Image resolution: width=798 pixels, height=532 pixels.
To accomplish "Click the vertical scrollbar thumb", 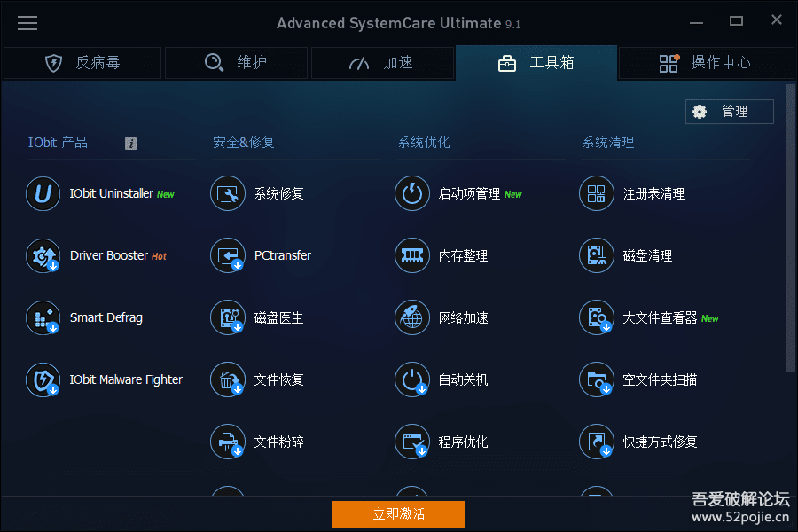I will pyautogui.click(x=790, y=228).
